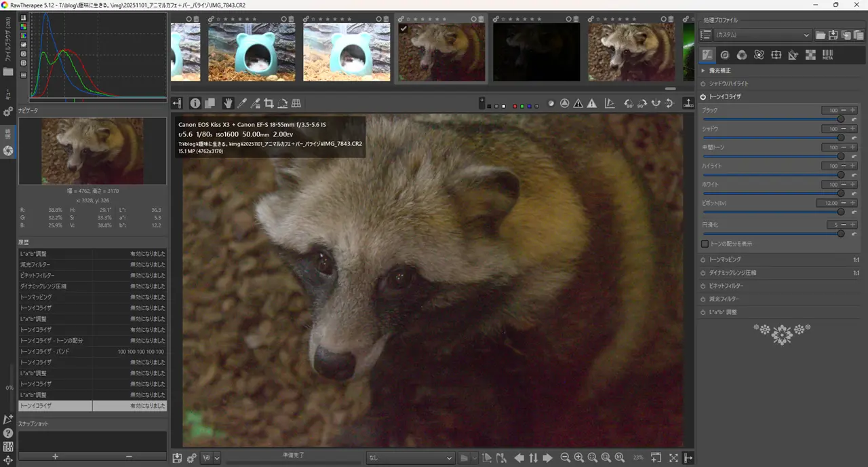Toggle the トーンイコライザ power switch

703,96
